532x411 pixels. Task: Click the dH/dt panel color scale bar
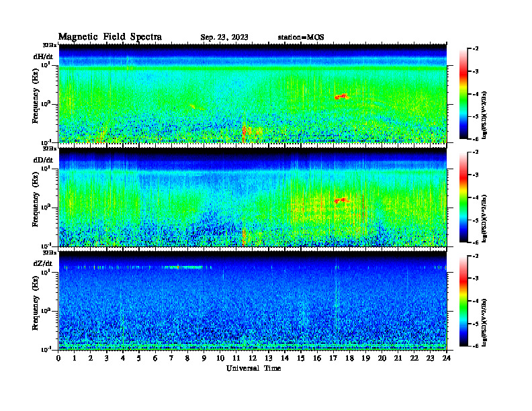click(x=463, y=93)
